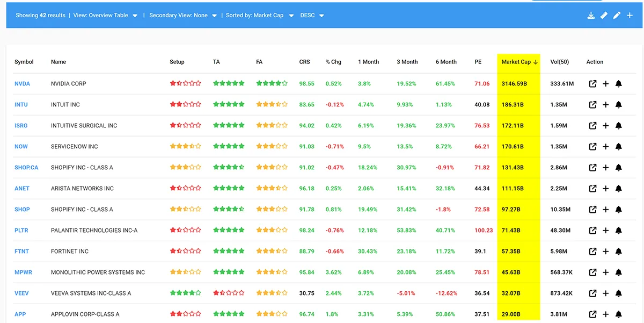The image size is (644, 323).
Task: Open ANET external link icon
Action: coord(592,189)
